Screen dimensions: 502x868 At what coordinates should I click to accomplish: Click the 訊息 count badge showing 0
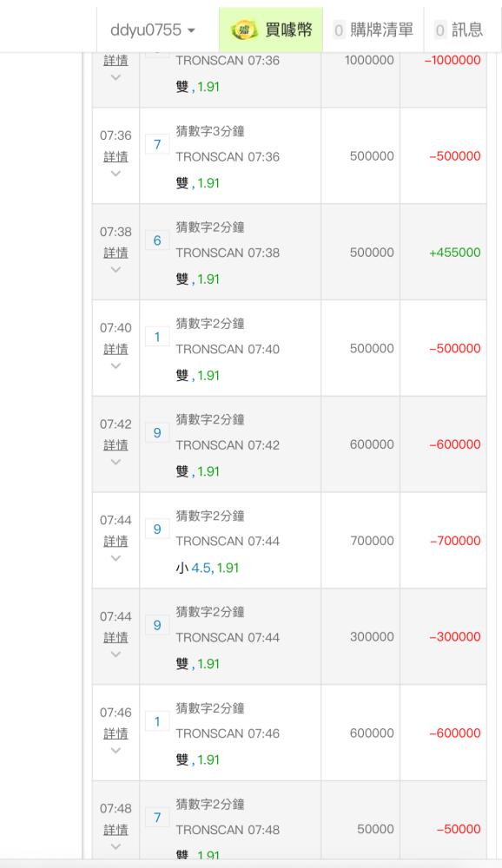(440, 30)
